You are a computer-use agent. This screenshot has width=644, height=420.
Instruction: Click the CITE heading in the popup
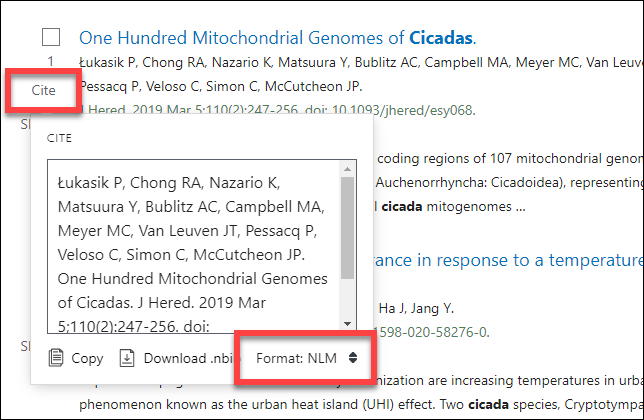(x=59, y=138)
